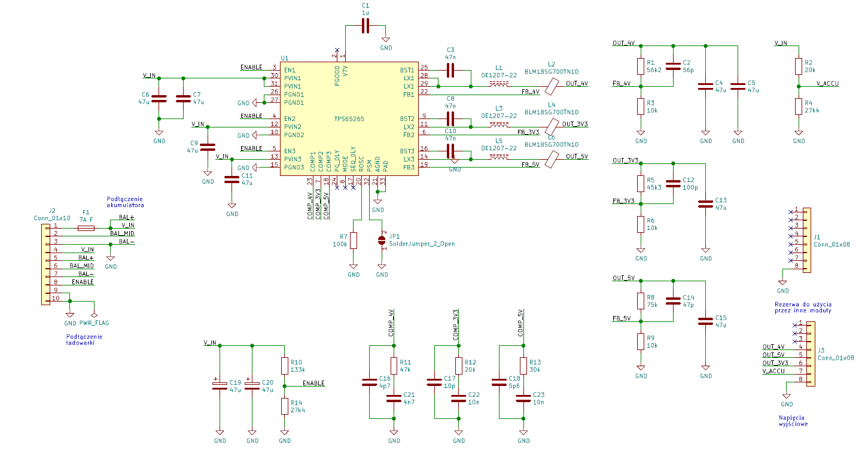This screenshot has width=868, height=453.
Task: Select the R3 10k resistor symbol
Action: click(641, 107)
